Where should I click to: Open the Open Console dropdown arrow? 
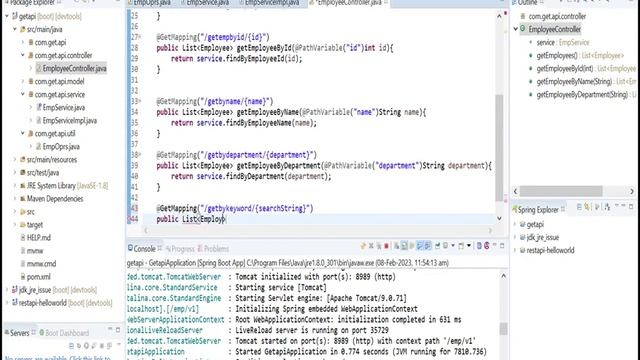click(x=469, y=246)
